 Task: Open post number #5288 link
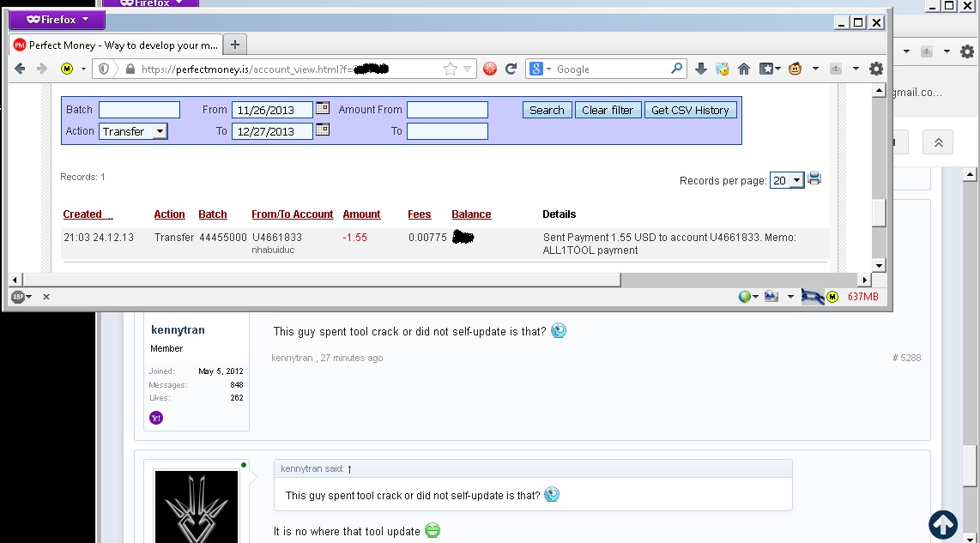(x=907, y=358)
